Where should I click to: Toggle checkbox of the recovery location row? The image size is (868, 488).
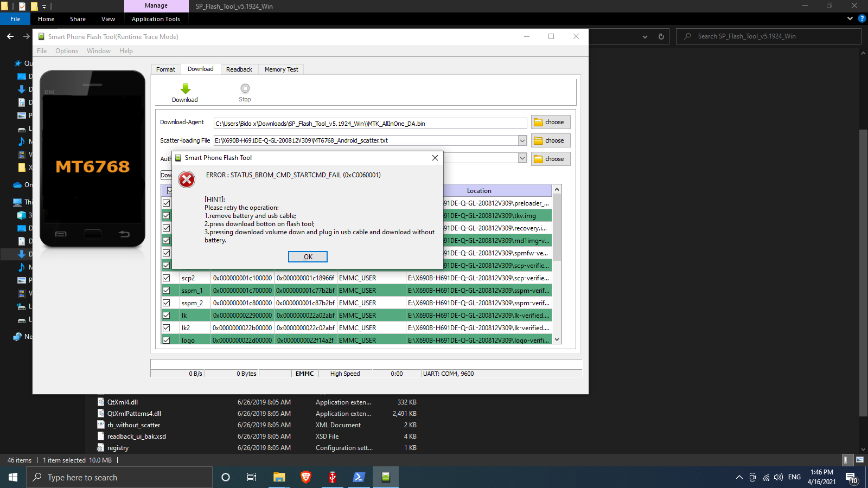[167, 228]
